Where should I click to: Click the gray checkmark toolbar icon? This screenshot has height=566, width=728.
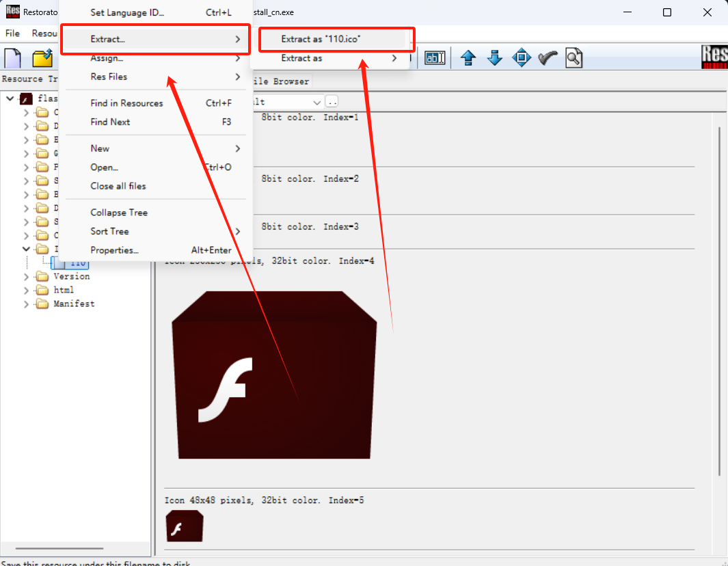tap(548, 57)
